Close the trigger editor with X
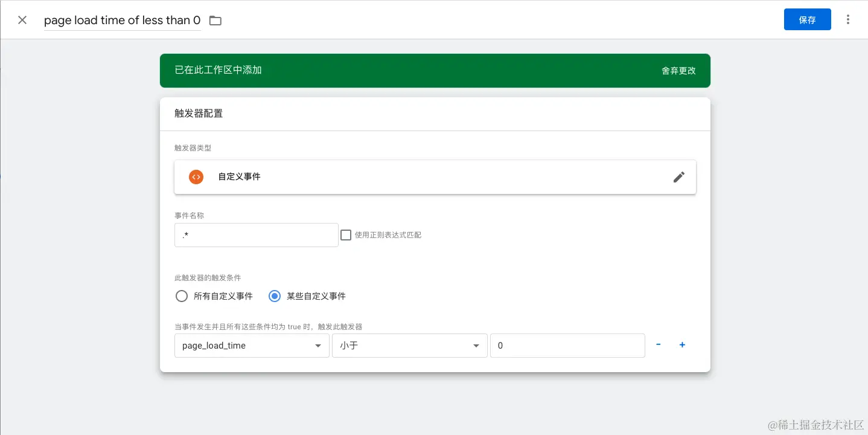Viewport: 868px width, 435px height. [22, 19]
